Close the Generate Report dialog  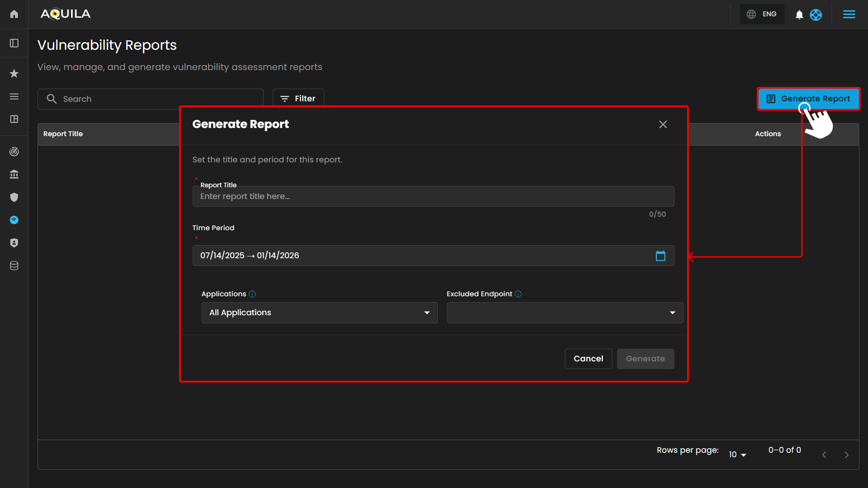(x=663, y=124)
